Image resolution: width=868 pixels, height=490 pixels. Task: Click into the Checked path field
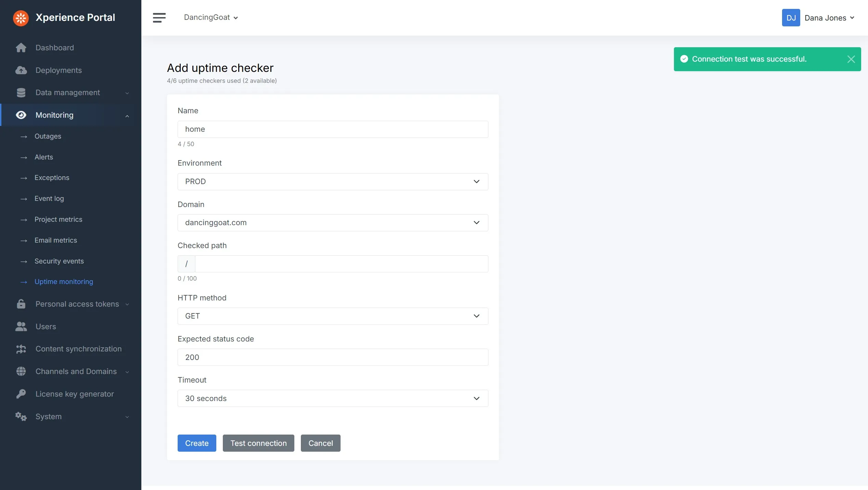(x=341, y=264)
